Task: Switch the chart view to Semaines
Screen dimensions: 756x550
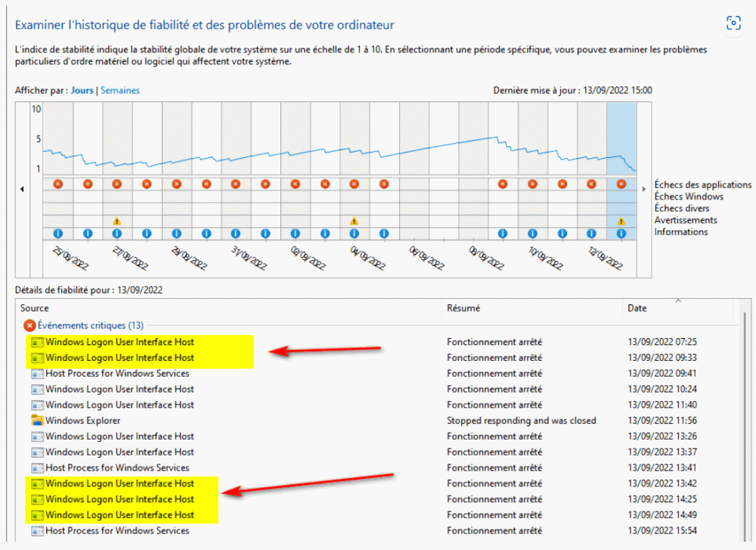Action: (120, 90)
